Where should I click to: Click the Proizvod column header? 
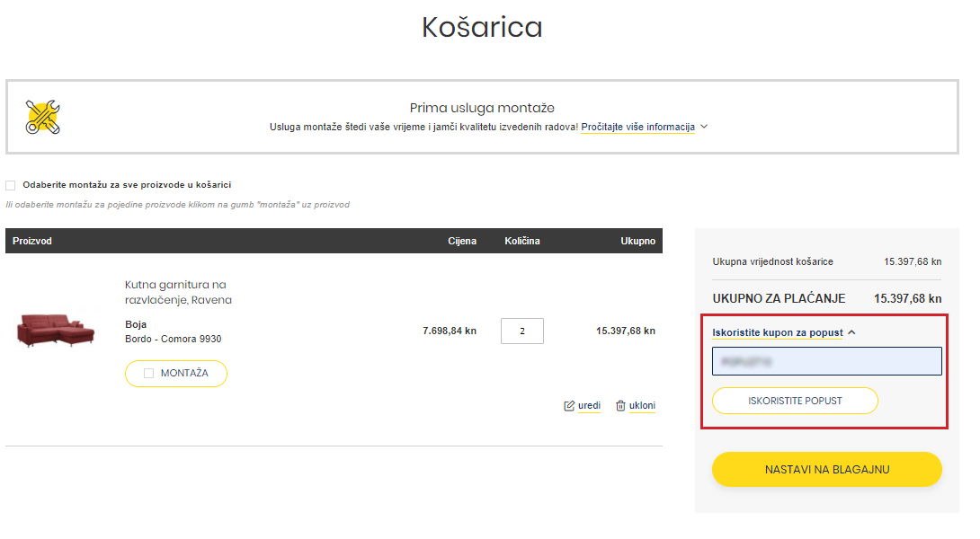tap(32, 241)
